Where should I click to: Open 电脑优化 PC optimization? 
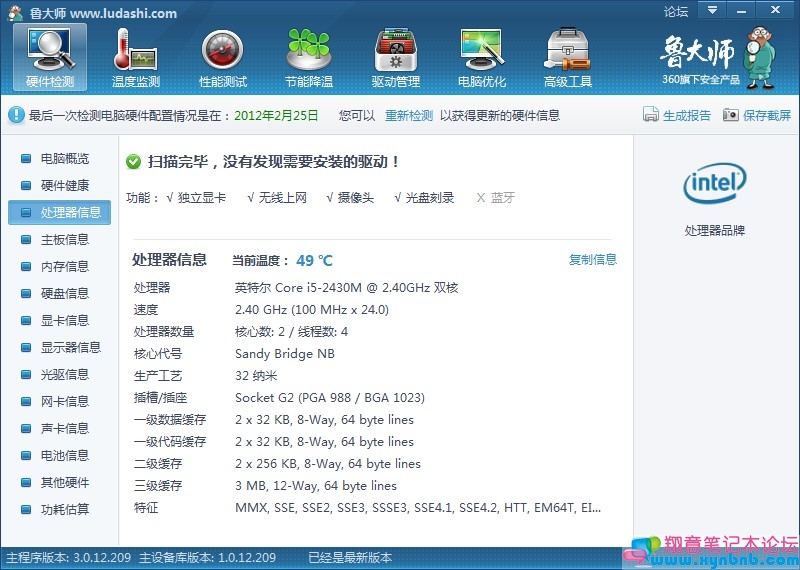(481, 57)
